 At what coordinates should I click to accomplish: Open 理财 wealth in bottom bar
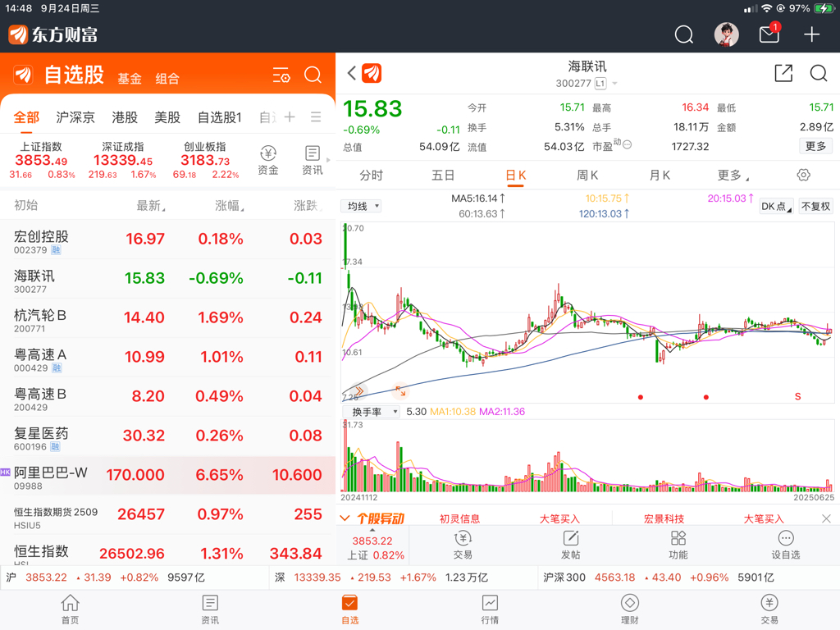click(629, 609)
